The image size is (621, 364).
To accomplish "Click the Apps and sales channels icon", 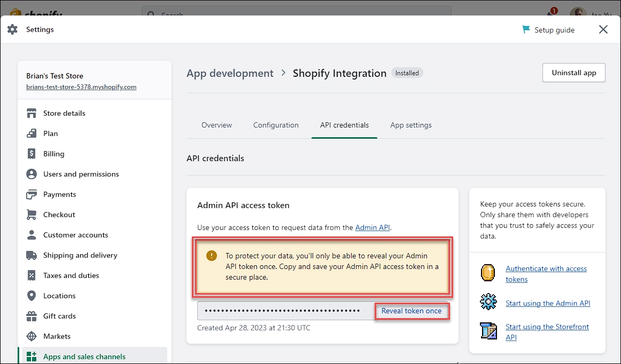I will [32, 357].
